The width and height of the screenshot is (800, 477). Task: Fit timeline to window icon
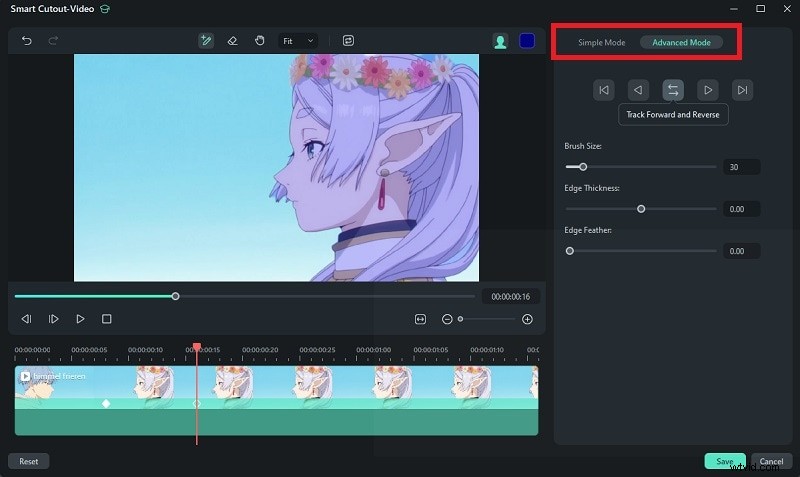(420, 319)
